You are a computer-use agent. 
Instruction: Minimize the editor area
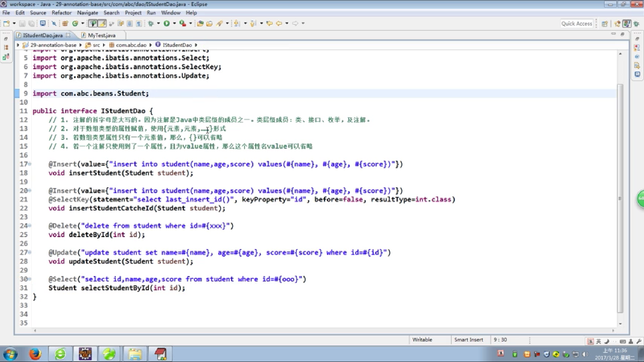613,34
